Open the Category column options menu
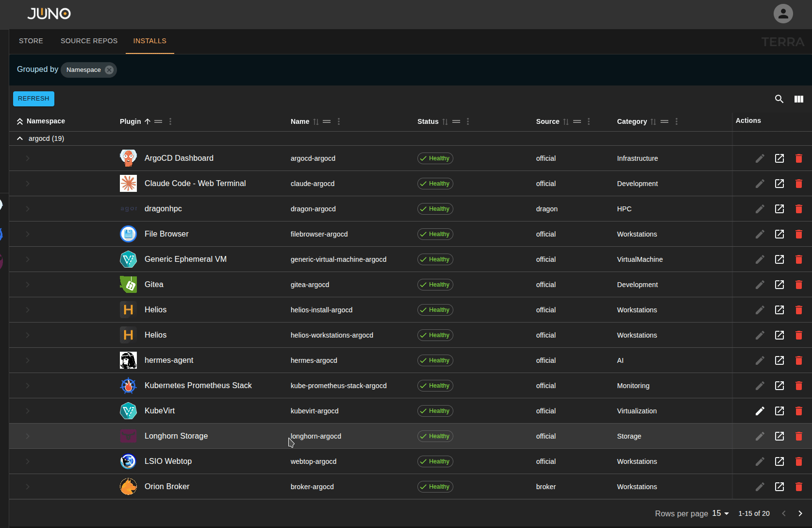 (x=677, y=121)
